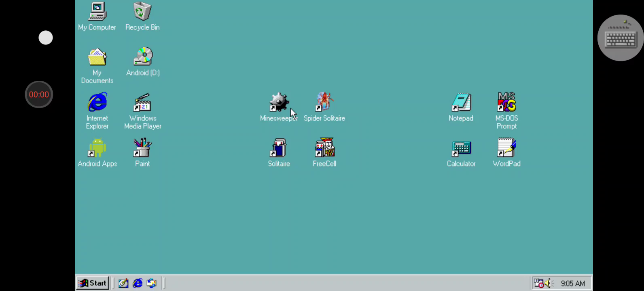Click the Recycle Bin icon
The height and width of the screenshot is (291, 644).
pyautogui.click(x=142, y=12)
